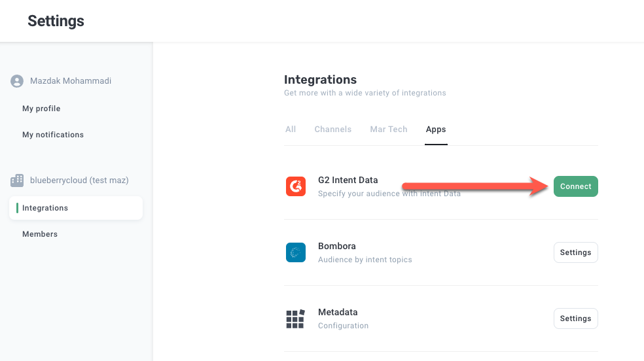Click the Bombora integration name
The width and height of the screenshot is (644, 361).
coord(336,247)
